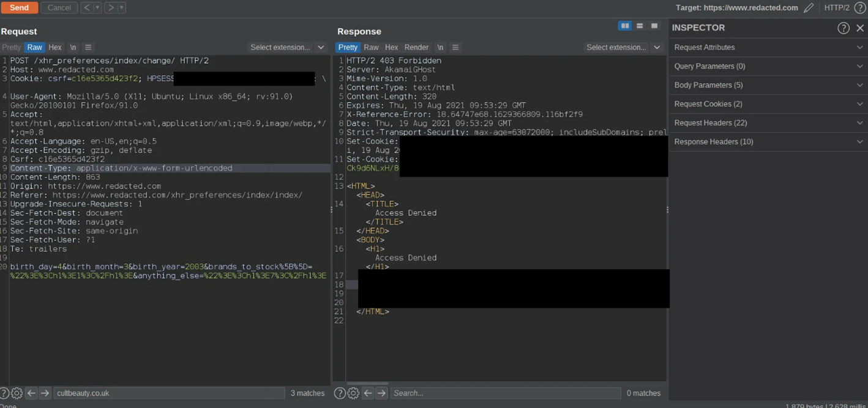Click the 'Target: https://www.redacted.com' text
This screenshot has width=868, height=408.
click(737, 8)
